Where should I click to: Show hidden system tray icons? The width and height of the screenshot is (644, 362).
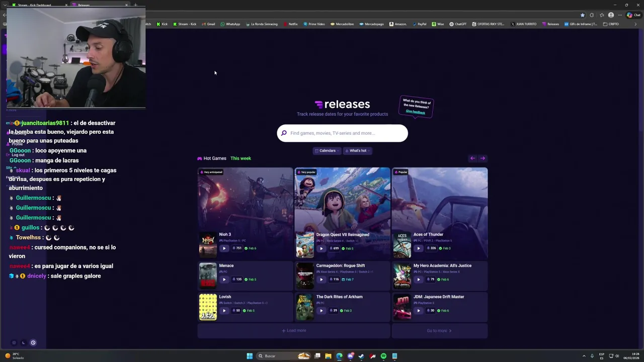pos(584,356)
